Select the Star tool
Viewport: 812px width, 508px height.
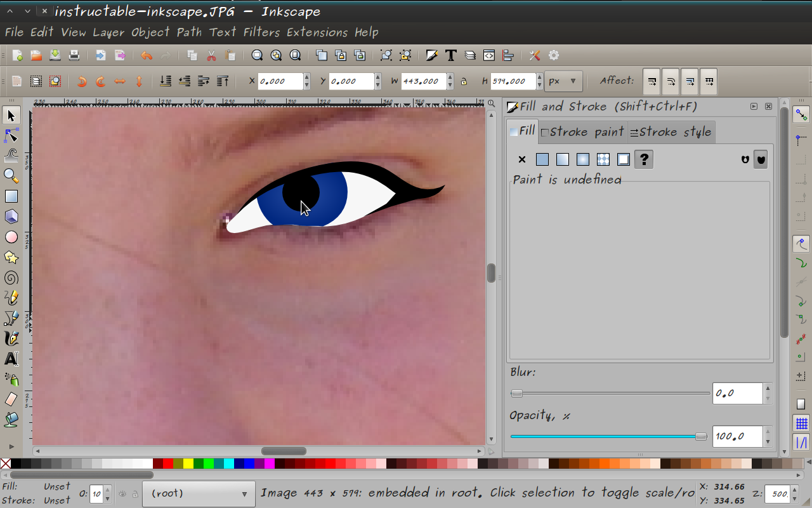click(x=11, y=257)
